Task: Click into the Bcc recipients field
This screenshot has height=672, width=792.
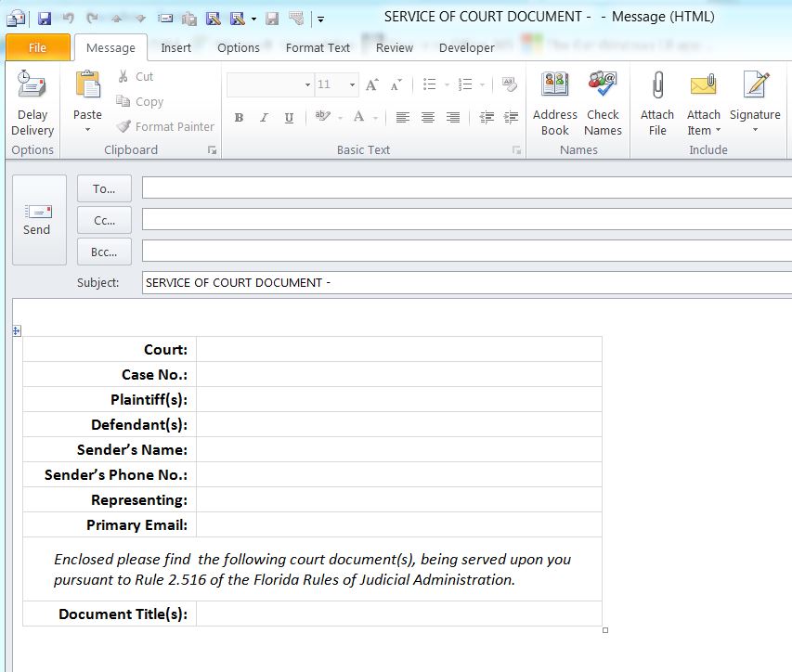Action: click(467, 251)
